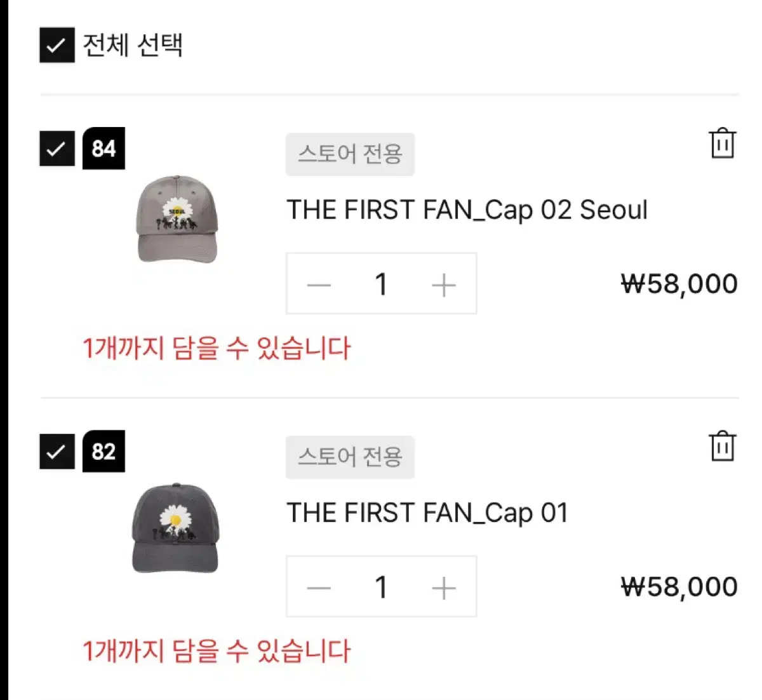The width and height of the screenshot is (762, 700).
Task: Select the quantity field of Cap 02 Seoul
Action: [381, 284]
